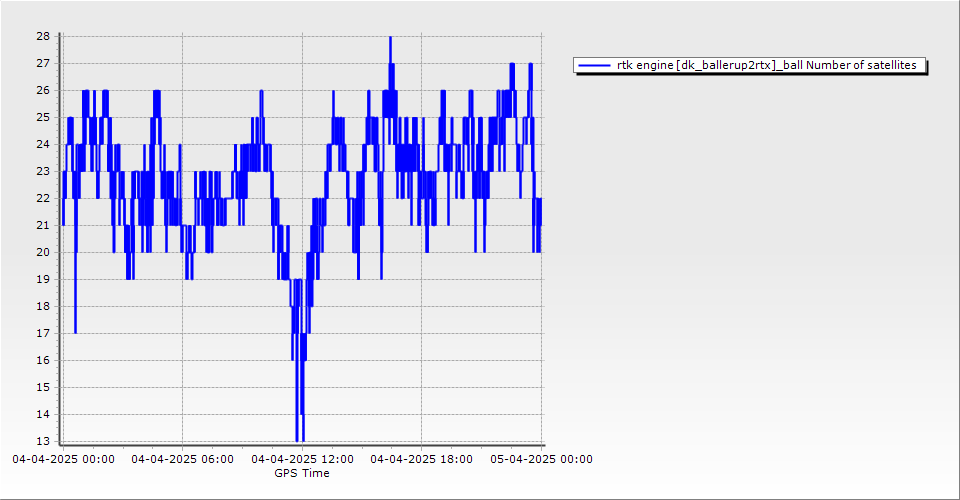
Task: Click y-axis value 24
Action: pyautogui.click(x=43, y=144)
